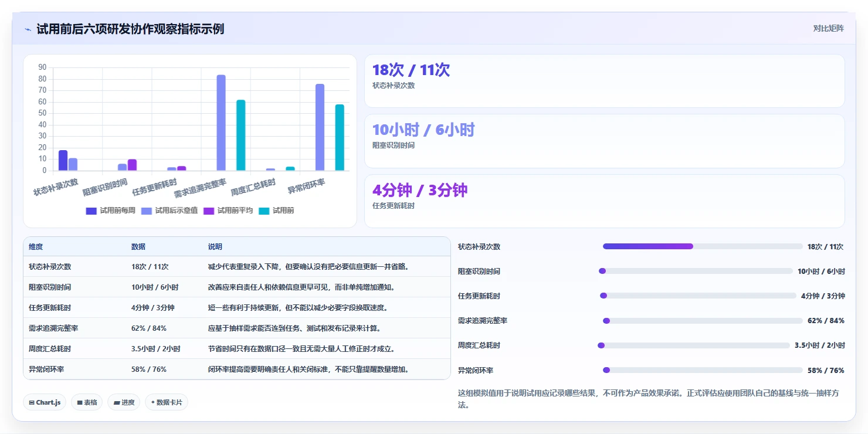Click the purple 10 bar for 阻塞识别时间

[x=132, y=165]
